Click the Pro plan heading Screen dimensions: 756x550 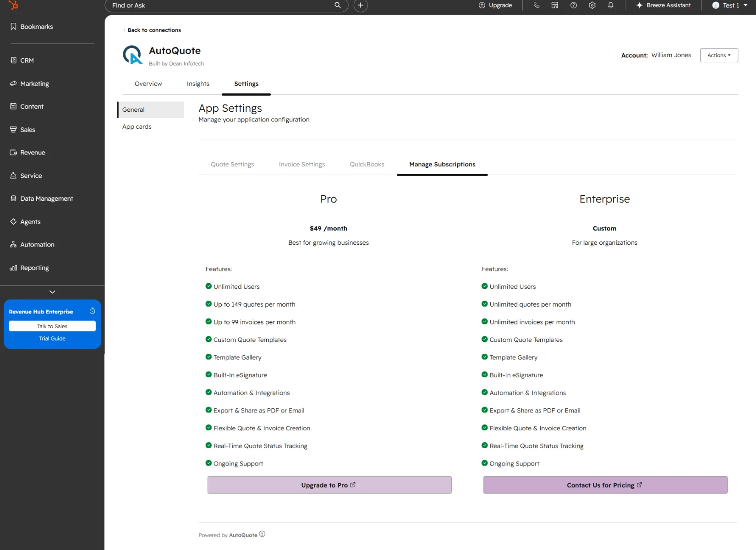329,199
